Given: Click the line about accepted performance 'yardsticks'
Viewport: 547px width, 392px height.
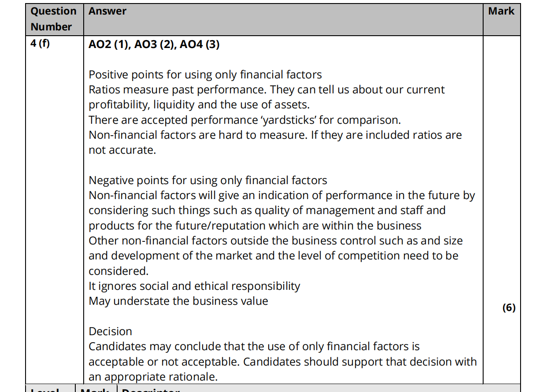Looking at the screenshot, I should [244, 120].
